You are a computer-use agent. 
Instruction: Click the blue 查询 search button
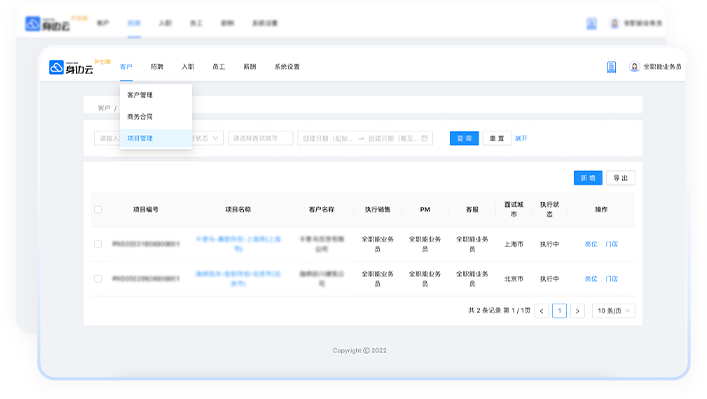click(x=464, y=138)
